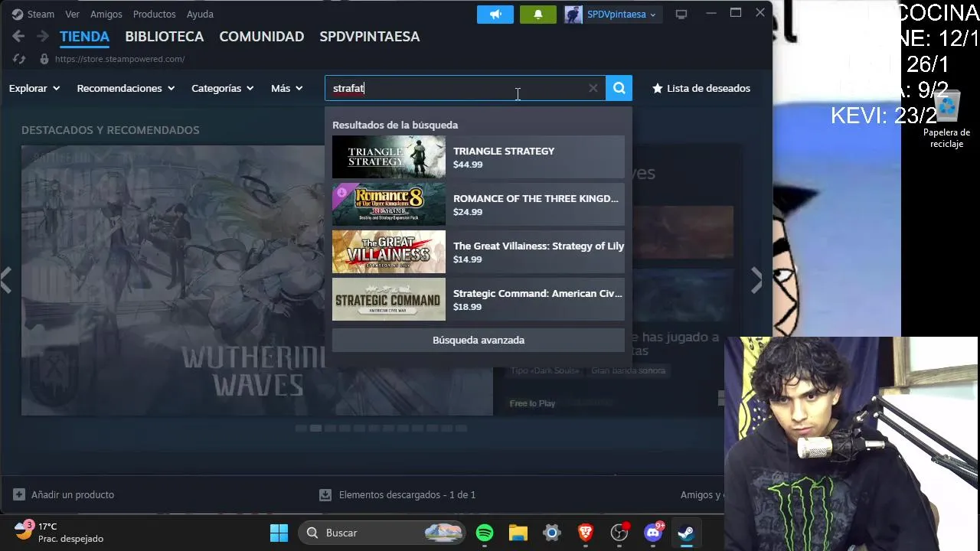Click the Gran banda sonora tag

628,370
